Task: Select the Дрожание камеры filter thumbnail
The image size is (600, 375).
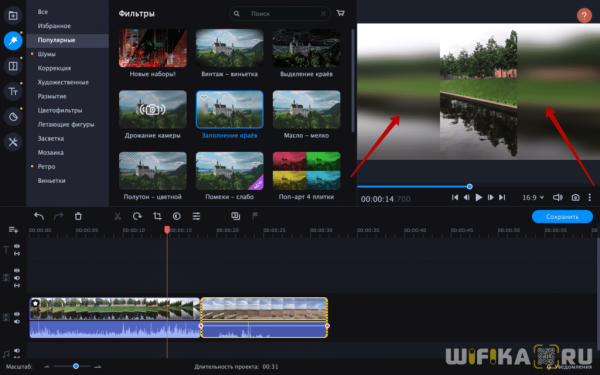Action: pos(153,109)
